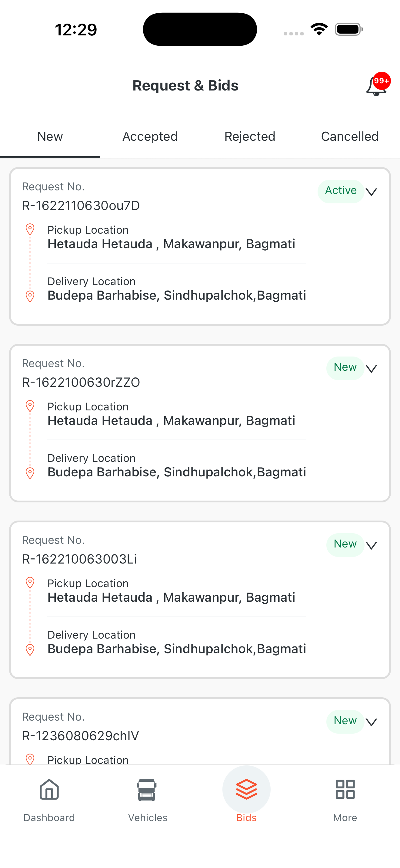Go to the Dashboard home icon

pos(49,789)
